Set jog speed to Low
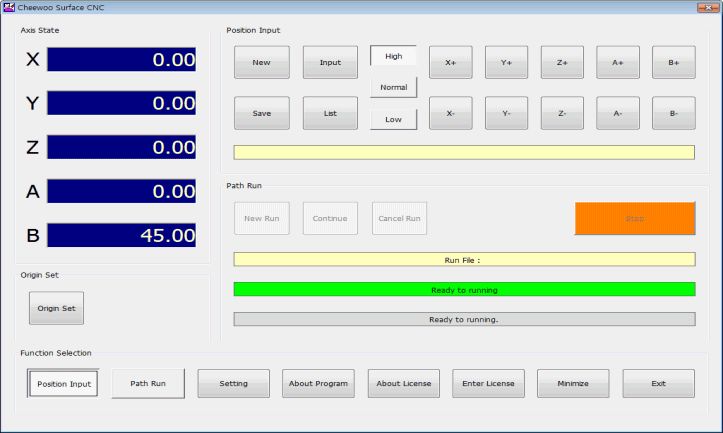This screenshot has width=723, height=433. point(393,119)
